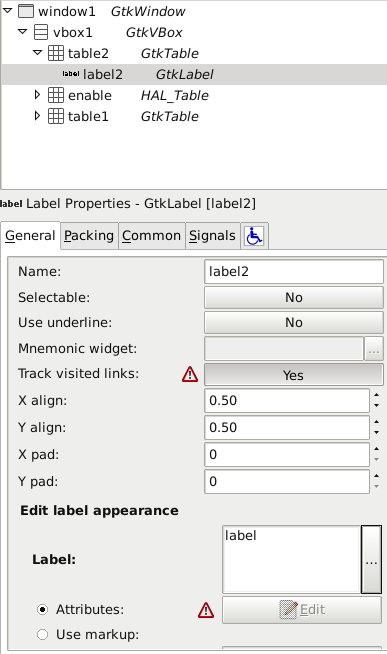Switch to the Packing tab
The width and height of the screenshot is (387, 654).
(x=89, y=236)
